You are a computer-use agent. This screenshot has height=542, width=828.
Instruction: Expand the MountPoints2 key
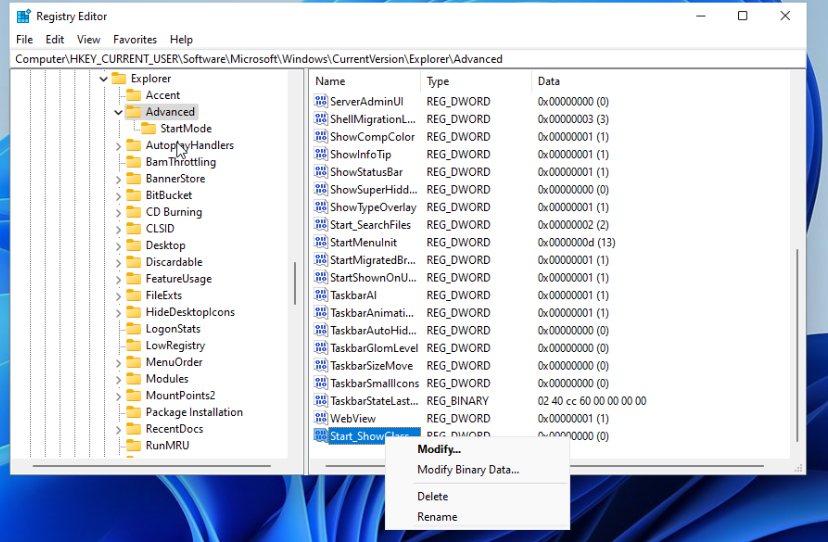click(118, 396)
